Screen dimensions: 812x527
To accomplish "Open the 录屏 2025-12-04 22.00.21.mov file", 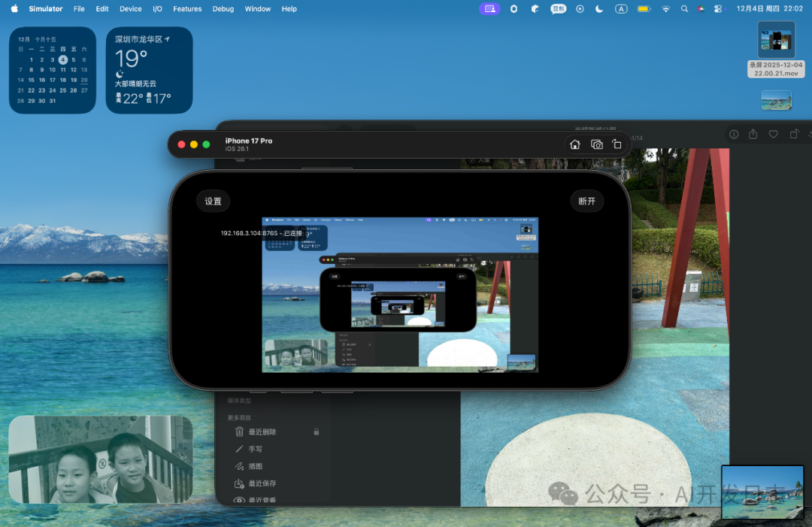I will tap(776, 49).
